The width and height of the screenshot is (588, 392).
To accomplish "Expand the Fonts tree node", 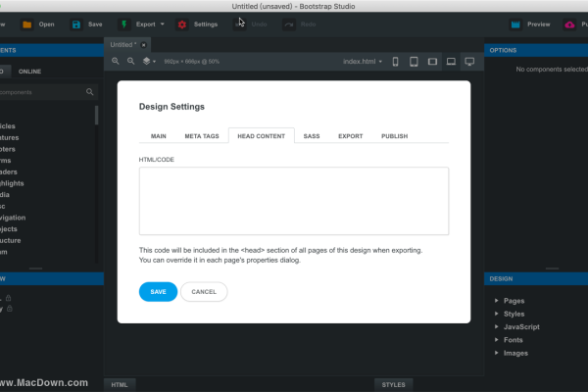I will click(497, 340).
